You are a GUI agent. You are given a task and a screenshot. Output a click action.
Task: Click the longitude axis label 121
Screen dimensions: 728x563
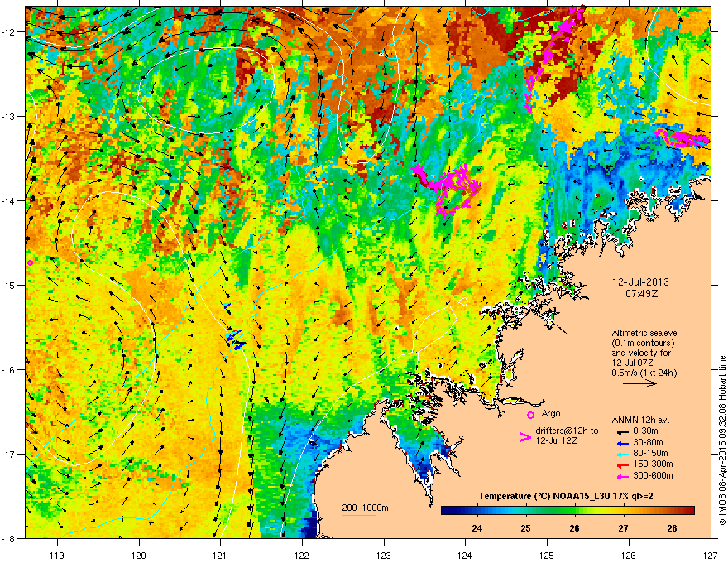[x=220, y=555]
